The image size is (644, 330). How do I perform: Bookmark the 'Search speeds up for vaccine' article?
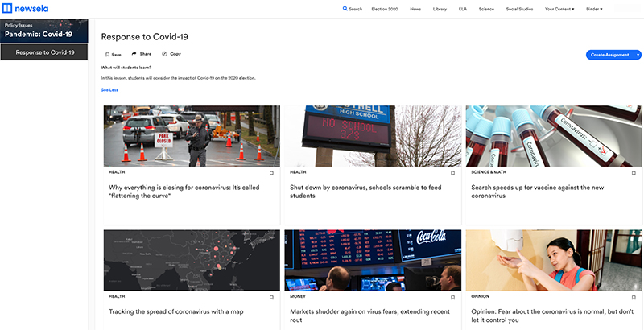(634, 173)
